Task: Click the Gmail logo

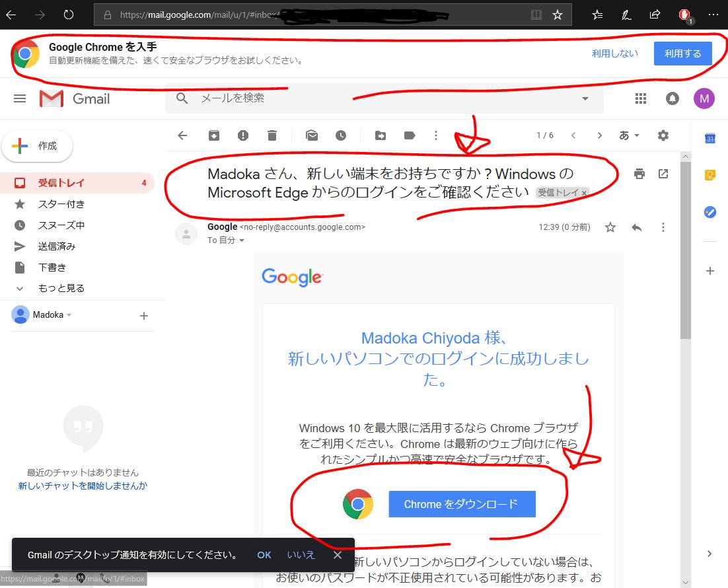Action: pos(75,98)
